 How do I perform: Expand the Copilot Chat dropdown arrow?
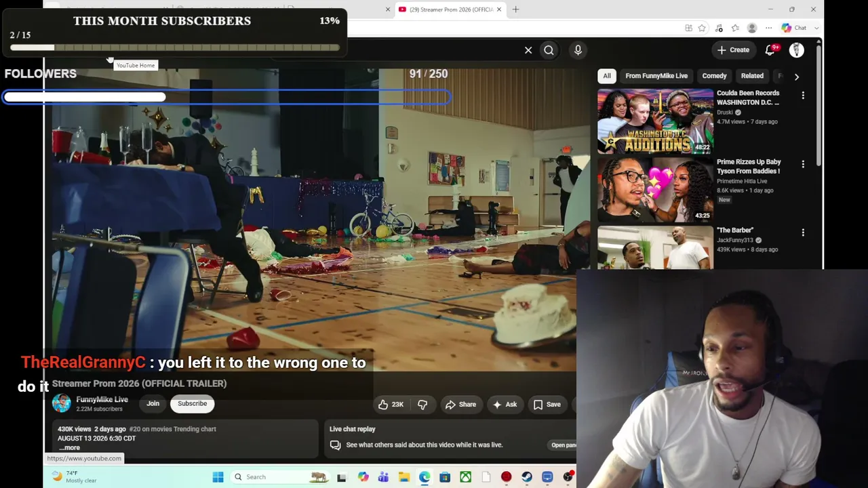coord(816,28)
